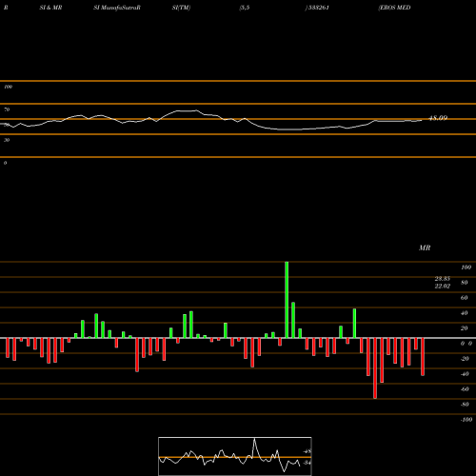Image resolution: width=476 pixels, height=476 pixels.
Task: Click the MR panel title label
Action: point(425,248)
